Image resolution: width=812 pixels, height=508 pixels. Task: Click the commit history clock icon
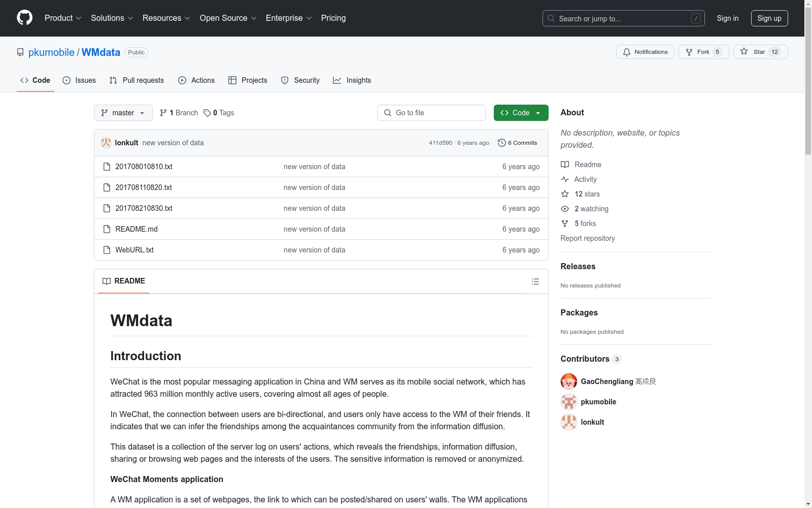tap(501, 143)
